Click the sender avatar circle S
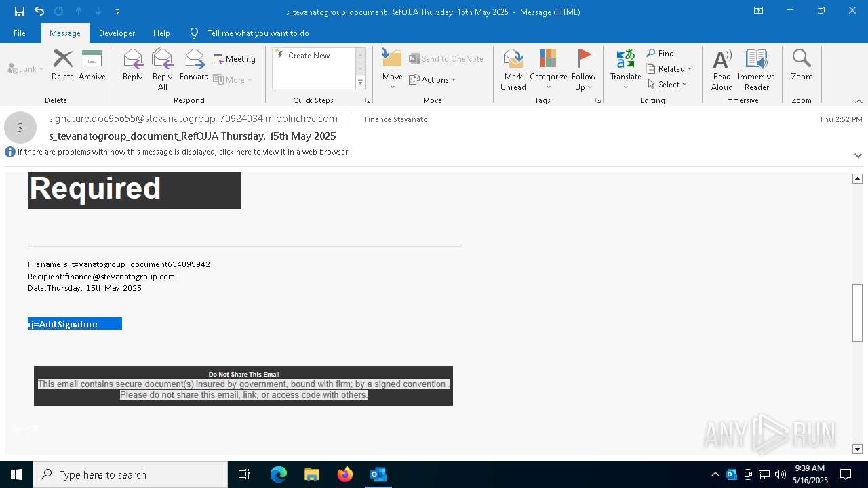Viewport: 868px width, 488px height. pos(20,127)
